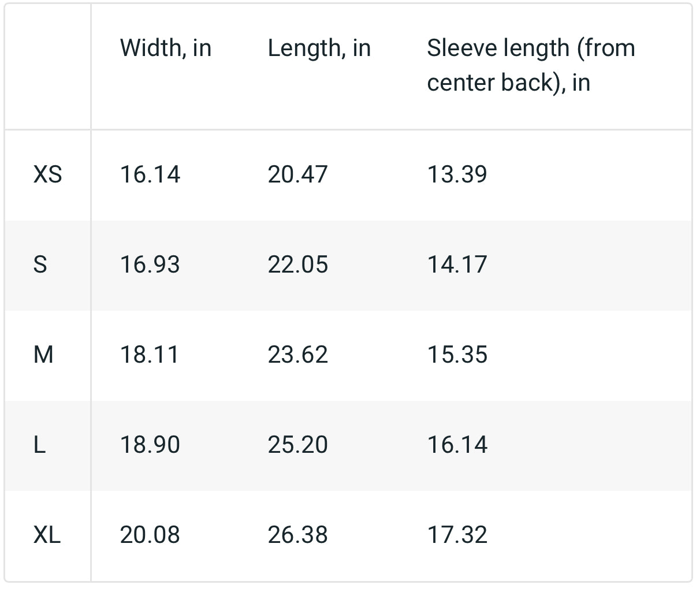Select the Sleeve length column header
This screenshot has height=592, width=700.
pyautogui.click(x=531, y=65)
